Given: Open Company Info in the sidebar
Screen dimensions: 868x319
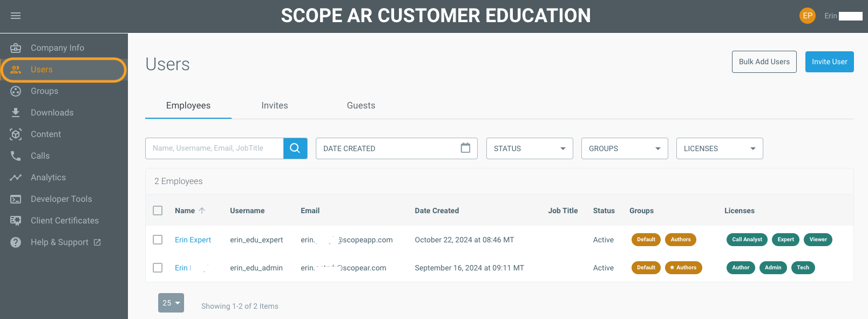Looking at the screenshot, I should click(64, 48).
